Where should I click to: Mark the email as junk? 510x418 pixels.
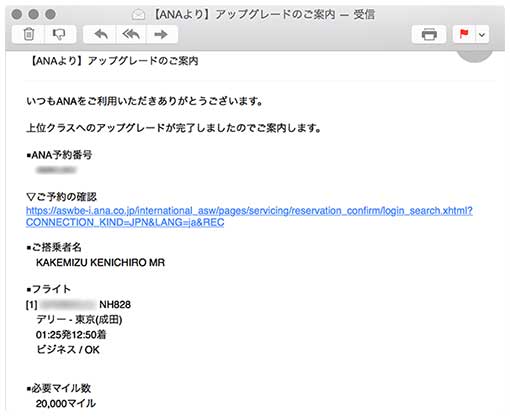pyautogui.click(x=59, y=34)
